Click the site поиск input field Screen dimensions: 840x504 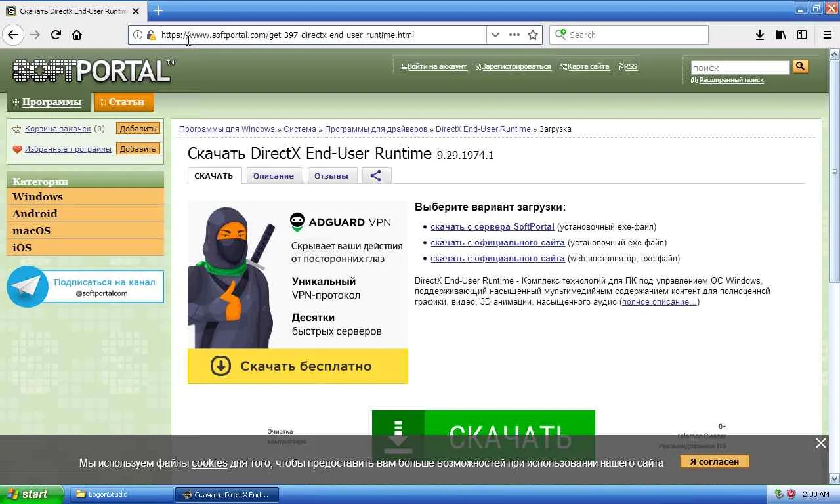740,67
